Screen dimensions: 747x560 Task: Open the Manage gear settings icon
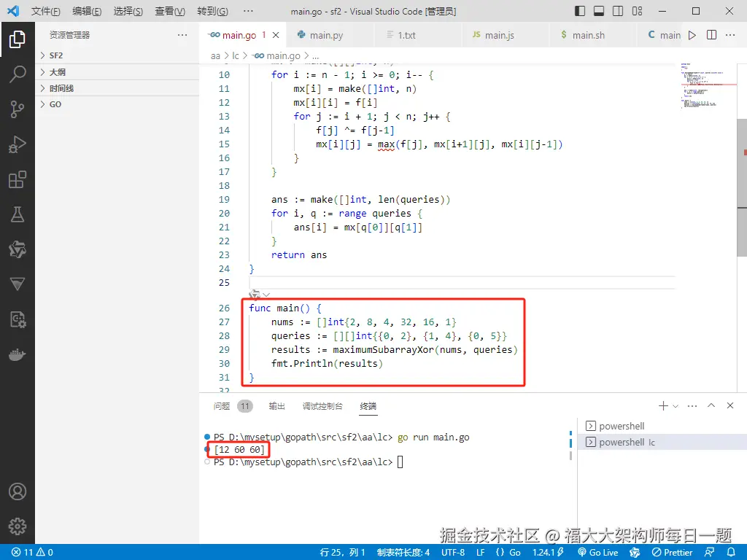tap(18, 526)
